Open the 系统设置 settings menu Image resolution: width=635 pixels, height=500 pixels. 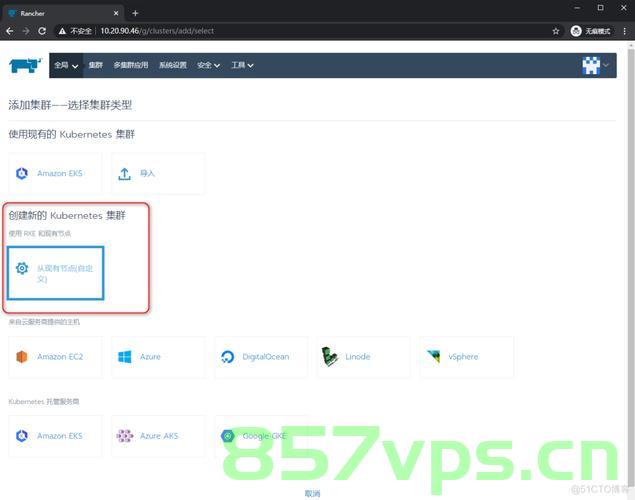173,65
